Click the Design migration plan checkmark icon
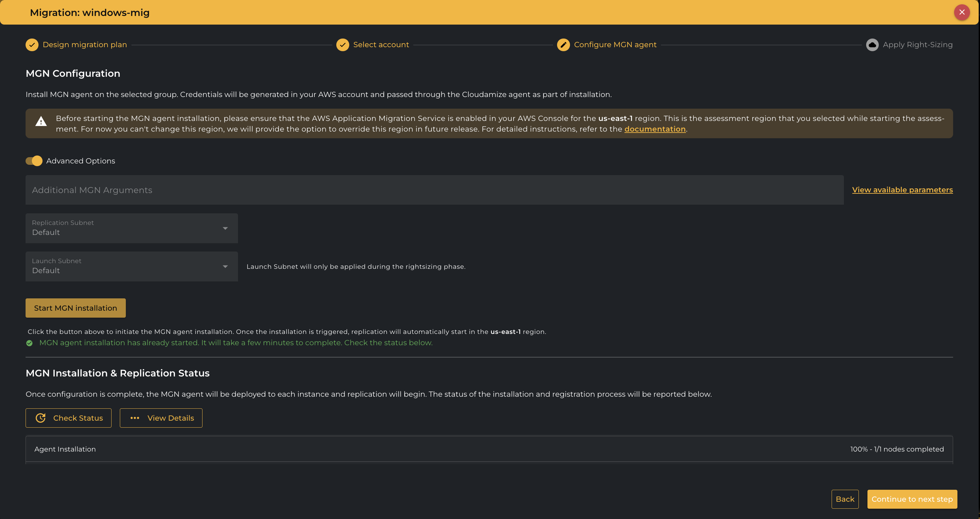The image size is (980, 519). click(32, 45)
